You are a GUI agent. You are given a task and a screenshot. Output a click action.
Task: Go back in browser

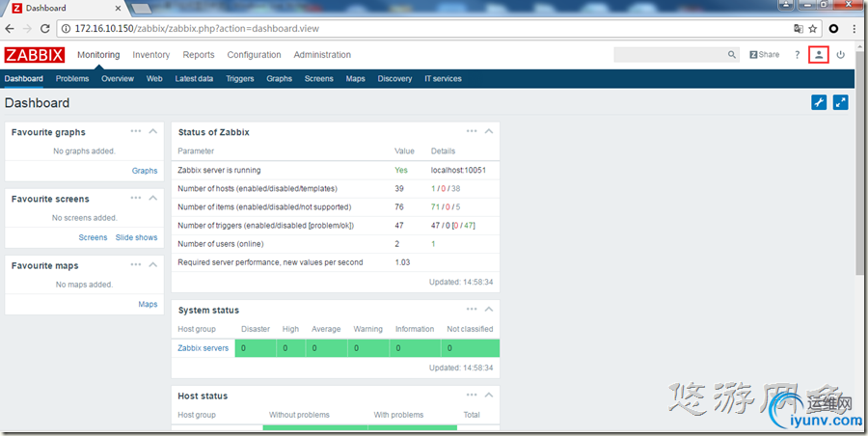pyautogui.click(x=10, y=28)
